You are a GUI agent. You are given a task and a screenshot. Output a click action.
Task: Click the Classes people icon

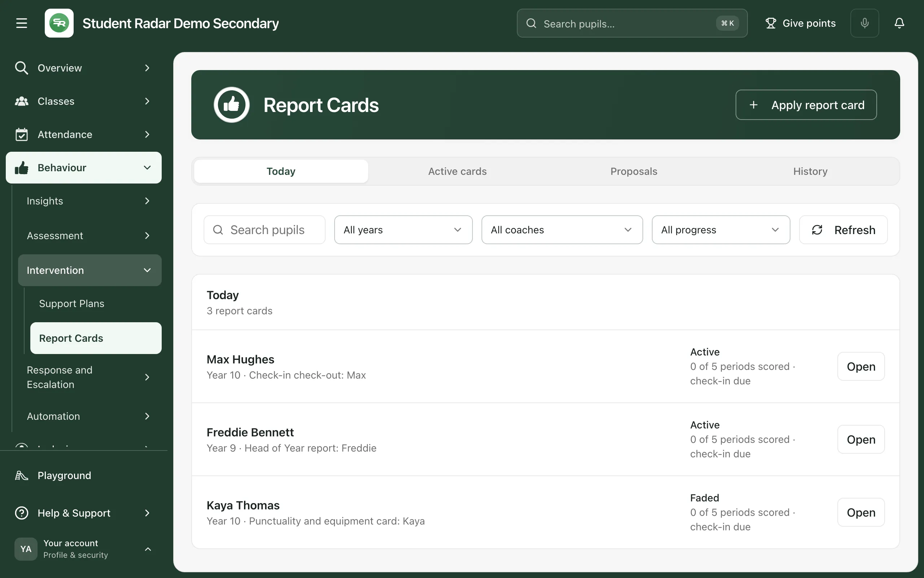21,101
